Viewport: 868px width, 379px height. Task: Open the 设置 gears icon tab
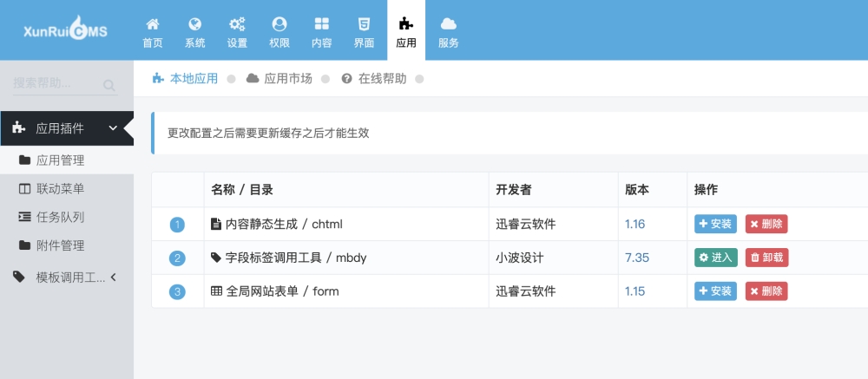click(x=237, y=32)
